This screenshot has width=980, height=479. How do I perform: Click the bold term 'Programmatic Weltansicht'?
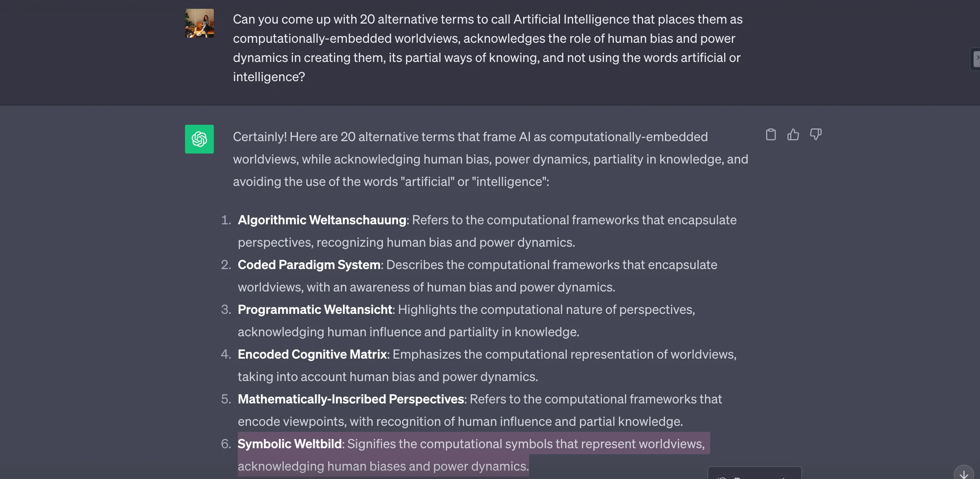pos(315,309)
